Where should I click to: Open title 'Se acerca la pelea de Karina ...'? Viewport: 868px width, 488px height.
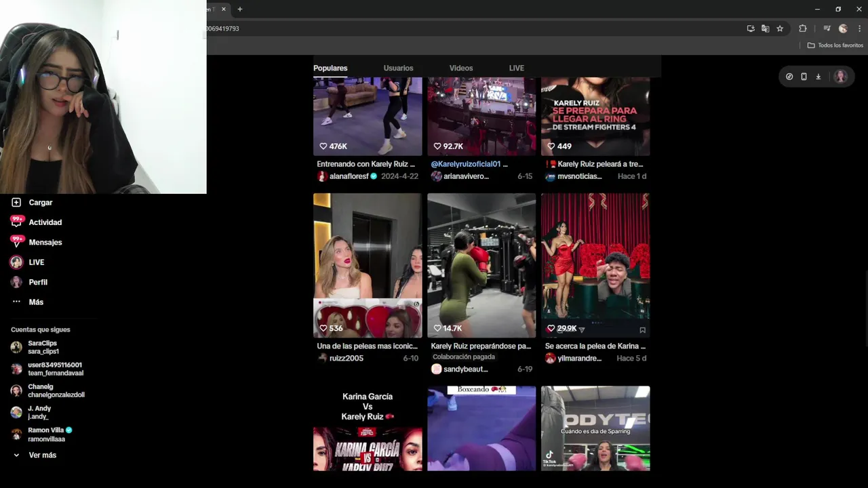click(x=595, y=346)
